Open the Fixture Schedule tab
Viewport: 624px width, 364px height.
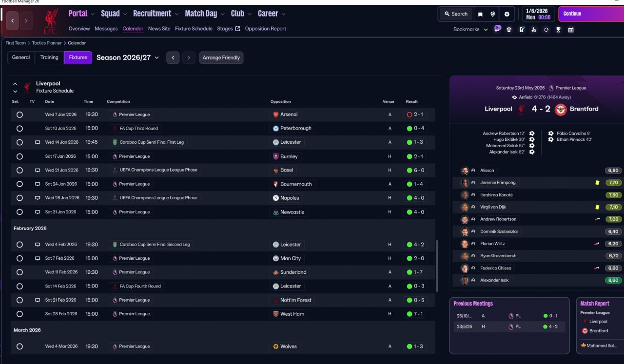[194, 29]
